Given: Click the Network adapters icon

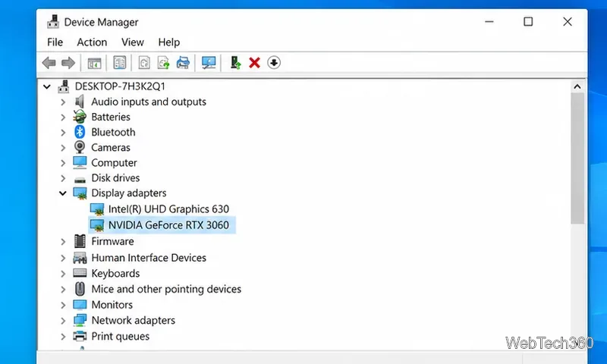Looking at the screenshot, I should 80,320.
